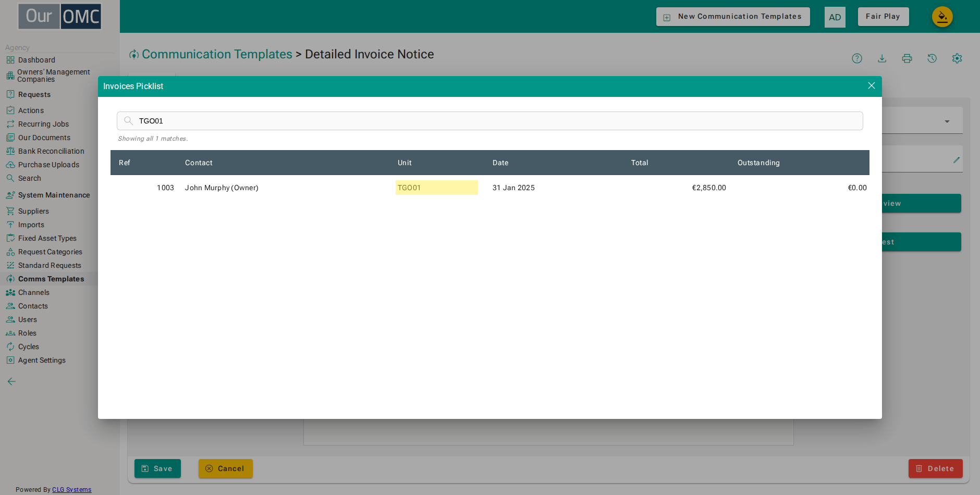
Task: Open Purchase Uploads in the sidebar
Action: 48,165
